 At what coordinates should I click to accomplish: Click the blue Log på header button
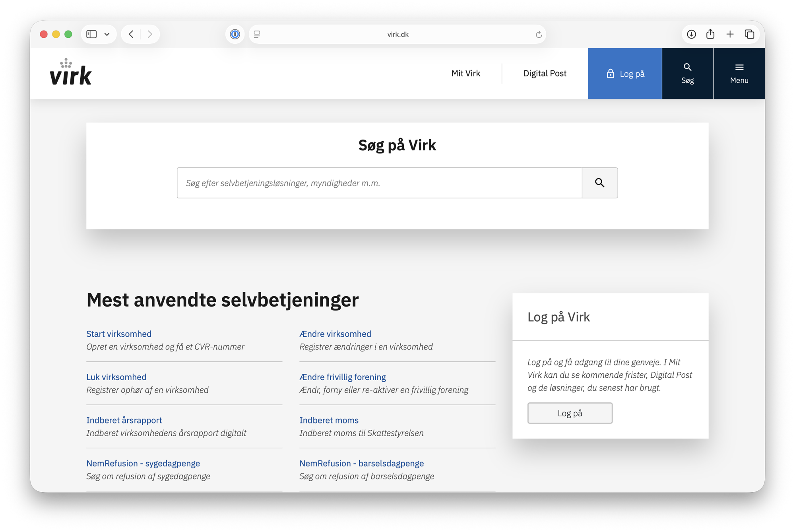tap(625, 74)
